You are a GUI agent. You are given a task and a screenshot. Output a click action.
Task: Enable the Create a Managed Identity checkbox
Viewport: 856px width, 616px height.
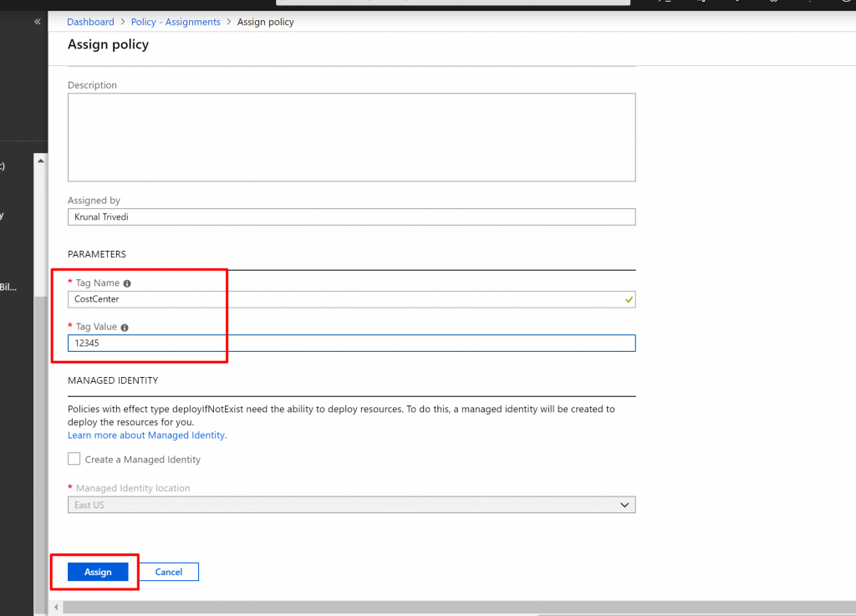pos(74,459)
